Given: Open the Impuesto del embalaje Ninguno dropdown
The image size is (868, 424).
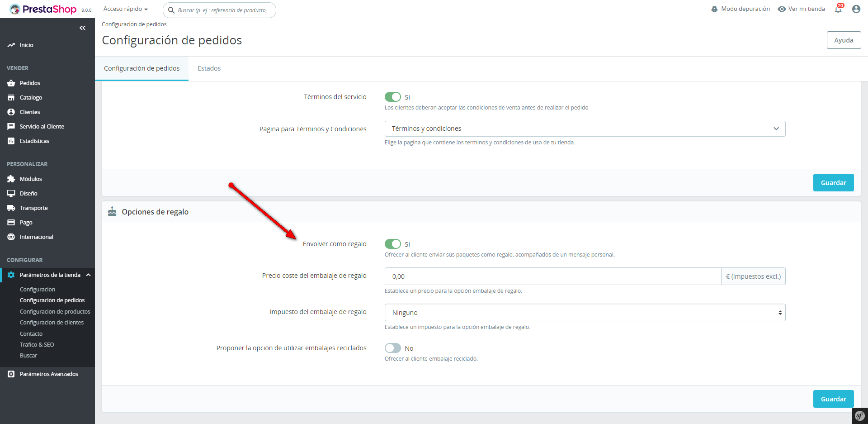Looking at the screenshot, I should (585, 313).
